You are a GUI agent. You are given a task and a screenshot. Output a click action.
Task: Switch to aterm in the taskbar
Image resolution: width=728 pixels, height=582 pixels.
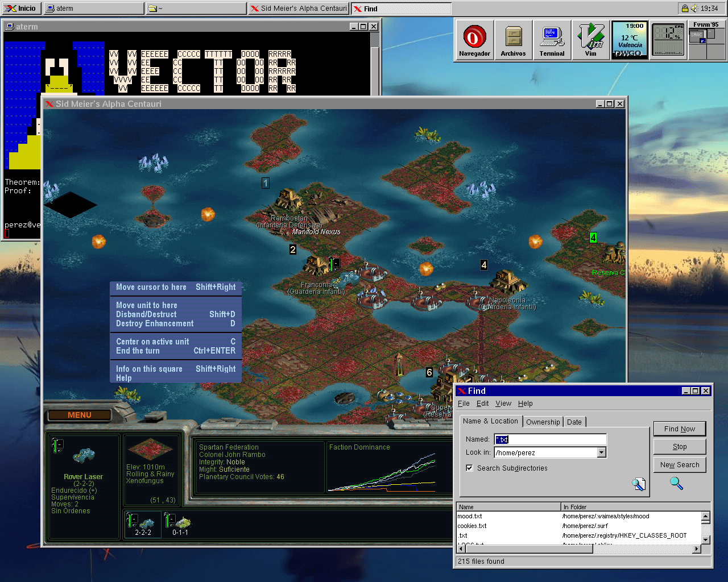94,9
